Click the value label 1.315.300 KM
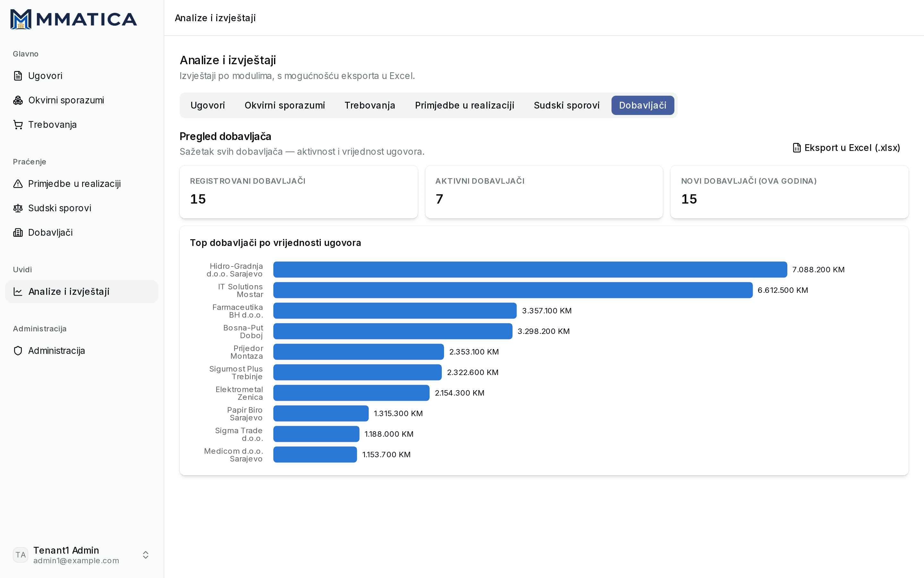924x578 pixels. click(398, 414)
